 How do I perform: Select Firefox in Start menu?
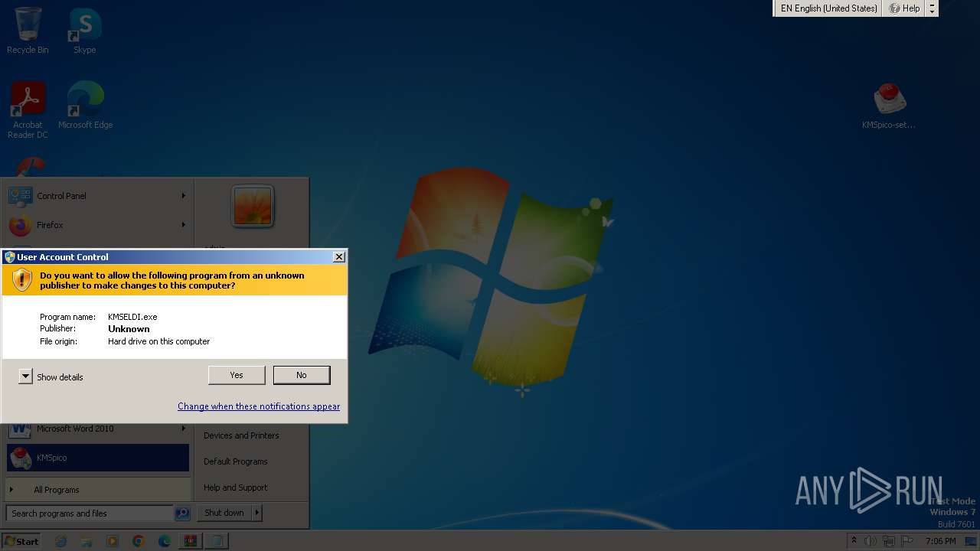tap(97, 225)
